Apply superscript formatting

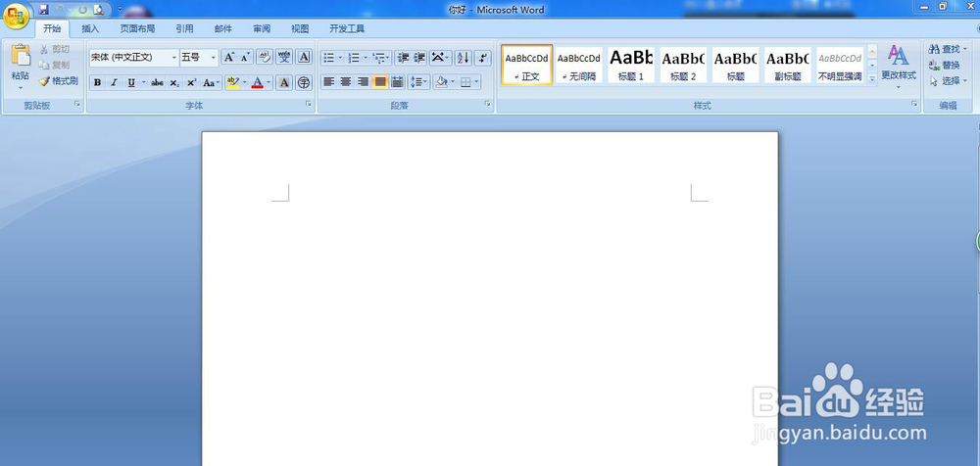pyautogui.click(x=191, y=82)
